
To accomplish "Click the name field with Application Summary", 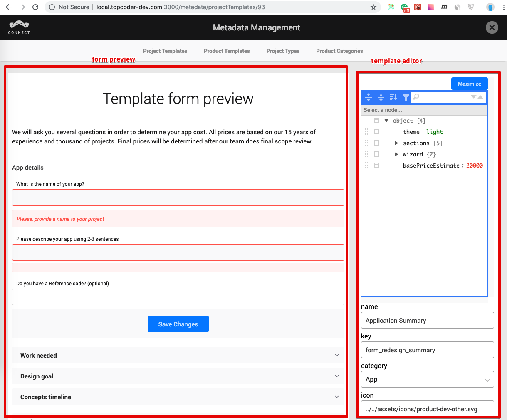I will click(428, 321).
